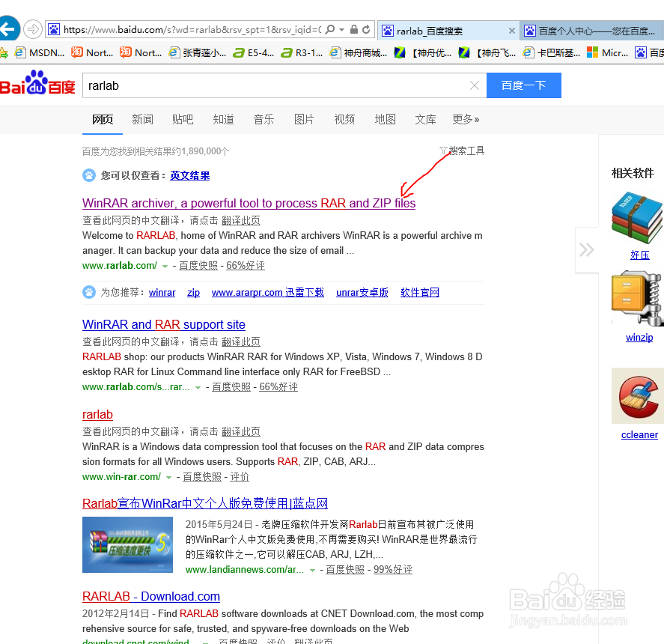Open the MSDN favorites bar bookmark
664x644 pixels.
(x=40, y=52)
